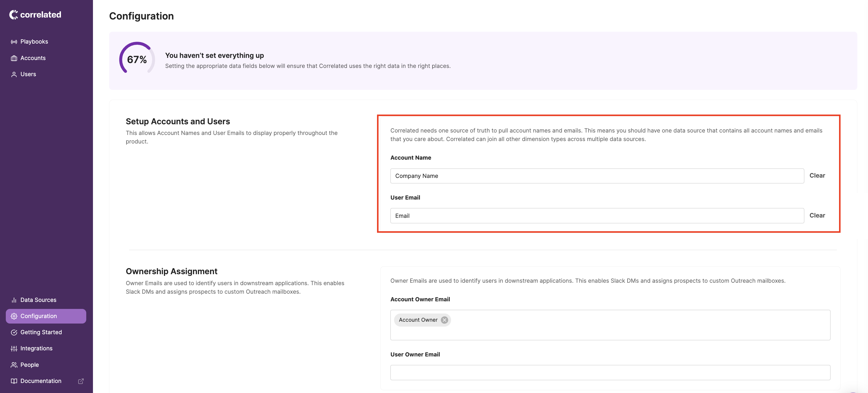Click the People group icon
This screenshot has height=393, width=868.
(x=14, y=365)
